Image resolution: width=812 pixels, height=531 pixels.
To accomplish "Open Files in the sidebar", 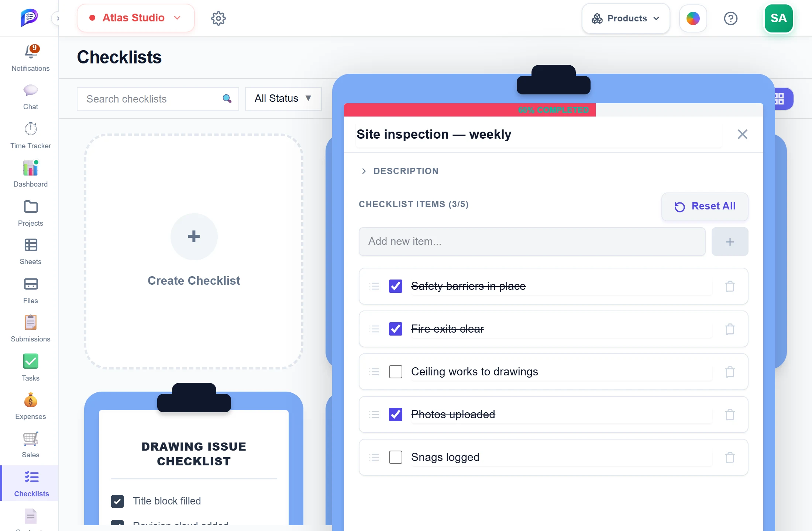I will (31, 291).
